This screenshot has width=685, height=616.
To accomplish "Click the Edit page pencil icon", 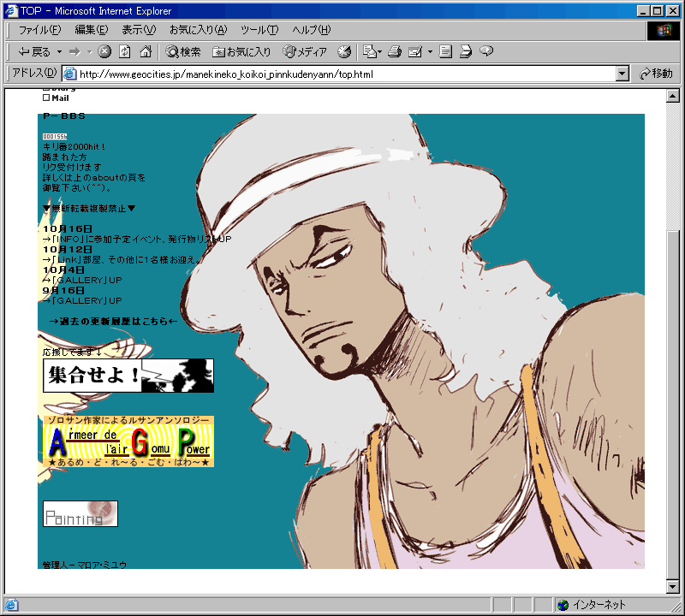I will click(415, 52).
